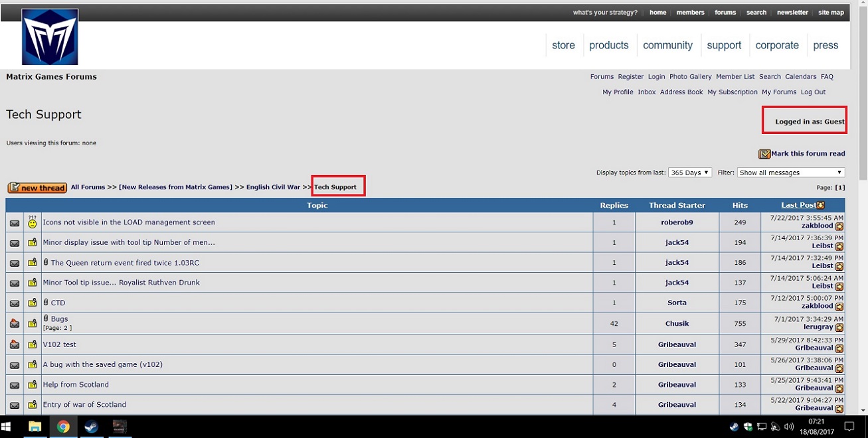
Task: Open the Filter Show all messages dropdown
Action: click(791, 173)
